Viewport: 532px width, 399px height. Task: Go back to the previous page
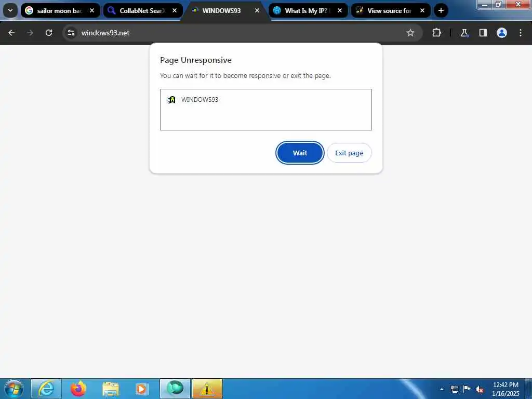[x=11, y=33]
